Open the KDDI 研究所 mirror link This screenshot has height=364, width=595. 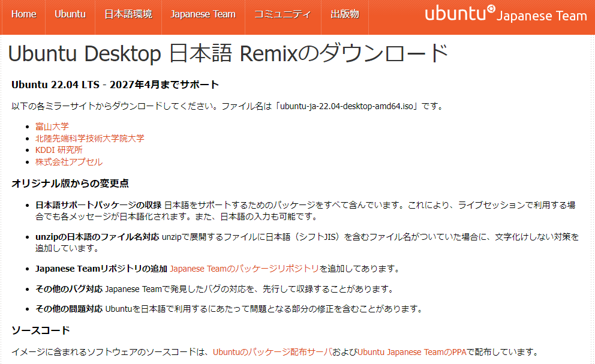coord(59,150)
